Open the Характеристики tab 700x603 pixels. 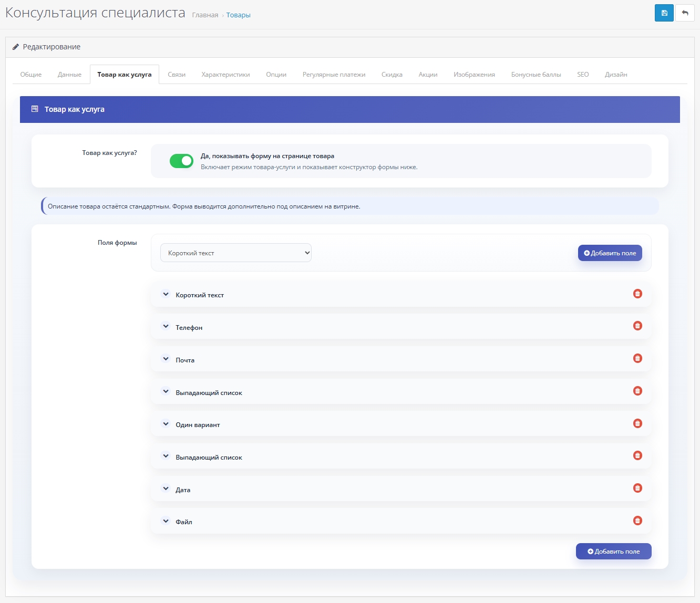point(225,75)
